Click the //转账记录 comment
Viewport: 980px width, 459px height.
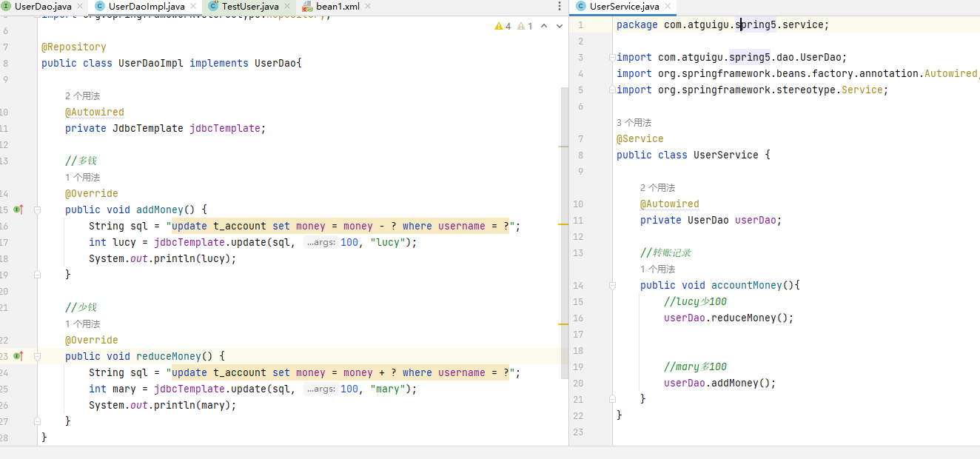666,252
